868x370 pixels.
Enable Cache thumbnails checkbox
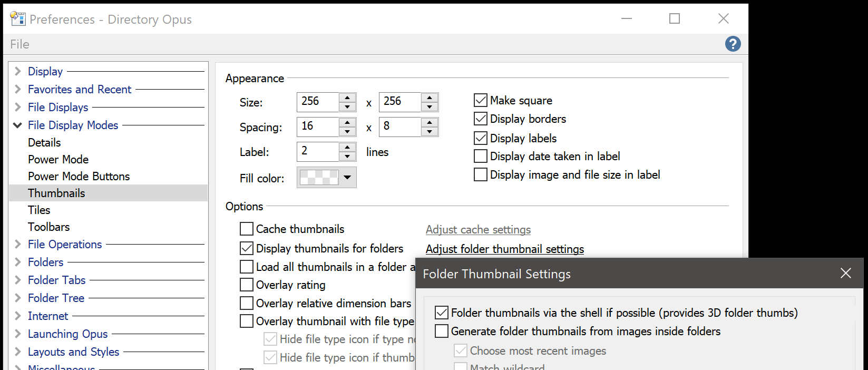247,229
